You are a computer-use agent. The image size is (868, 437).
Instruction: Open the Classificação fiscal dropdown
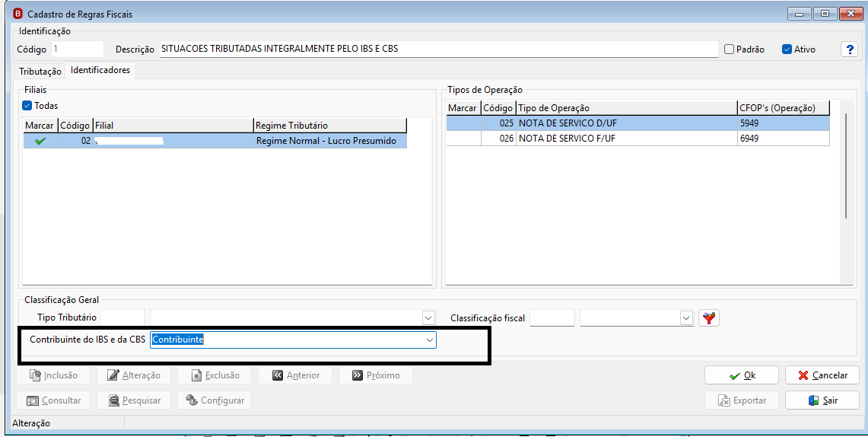686,318
